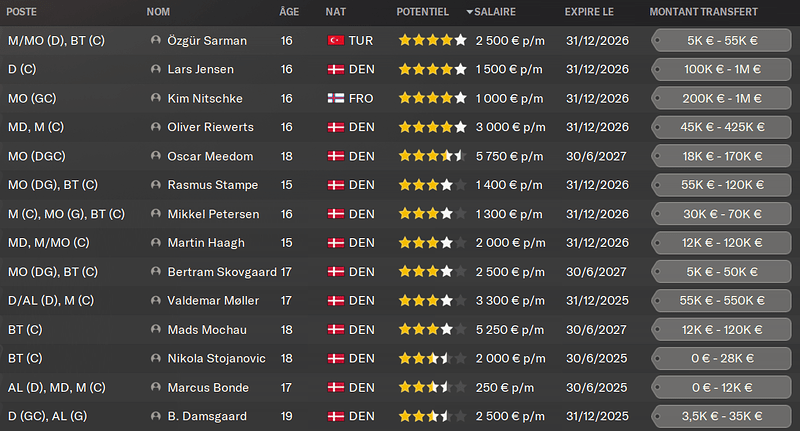This screenshot has height=431, width=800.
Task: Open Valdemar Møller's player profile
Action: pos(213,300)
